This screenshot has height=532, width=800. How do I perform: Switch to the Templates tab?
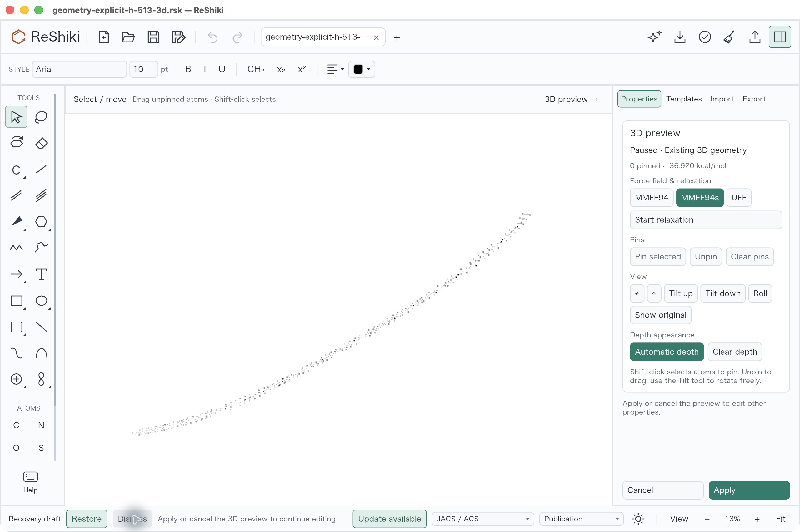pyautogui.click(x=683, y=99)
